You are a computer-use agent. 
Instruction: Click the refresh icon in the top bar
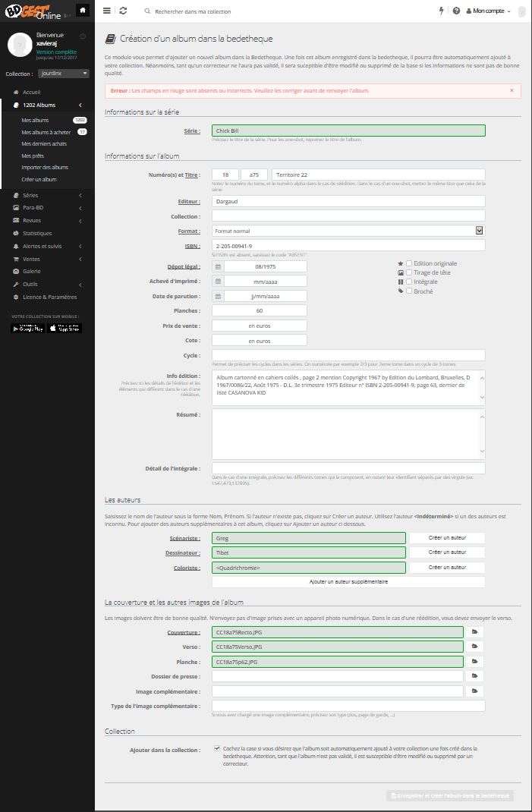pyautogui.click(x=124, y=11)
